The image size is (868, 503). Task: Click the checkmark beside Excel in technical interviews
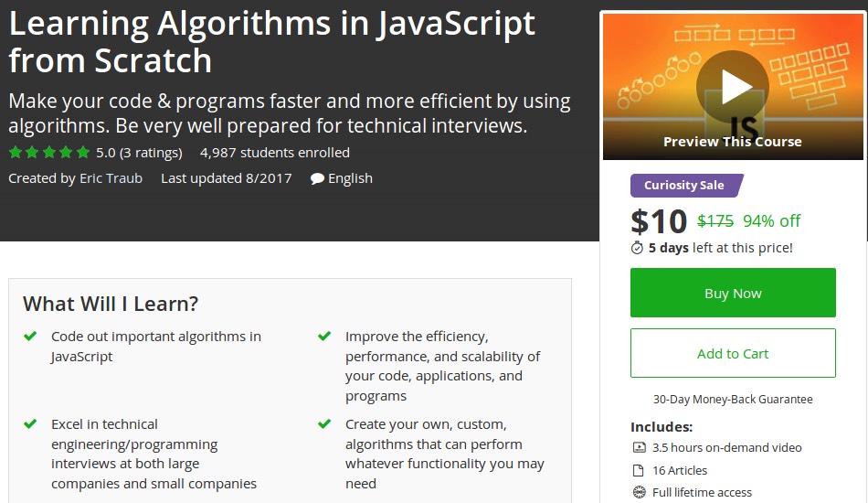[30, 424]
